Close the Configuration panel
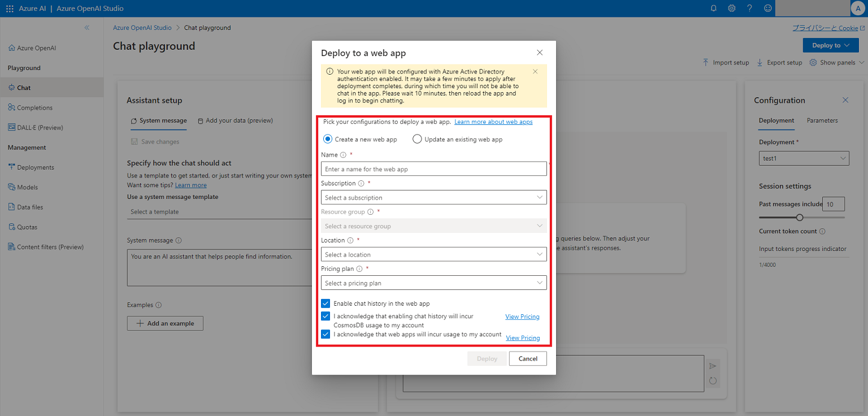The height and width of the screenshot is (416, 868). 845,100
